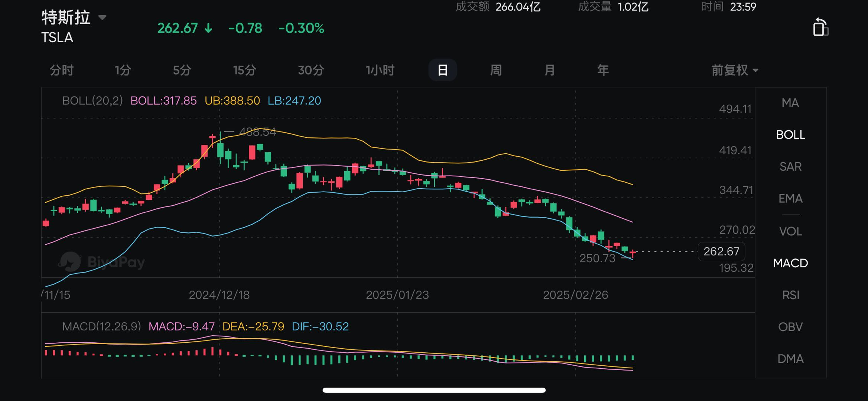
Task: Open the 前复权 adjustment dropdown
Action: click(x=734, y=70)
